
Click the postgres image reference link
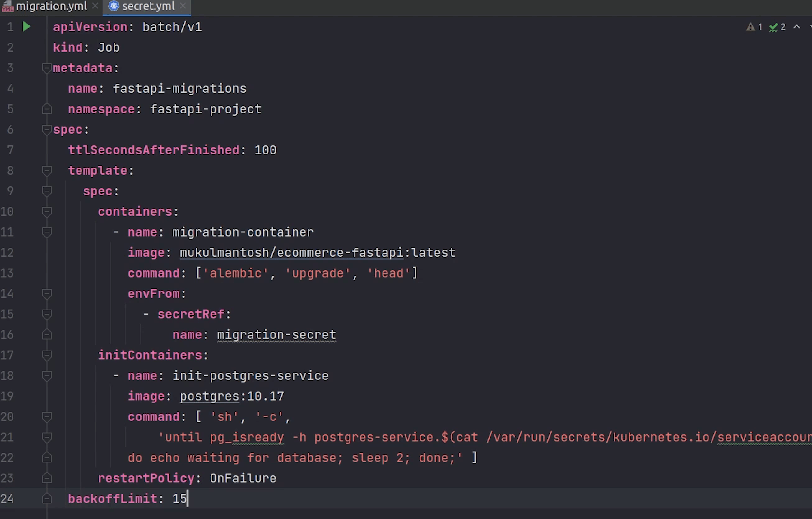(209, 396)
